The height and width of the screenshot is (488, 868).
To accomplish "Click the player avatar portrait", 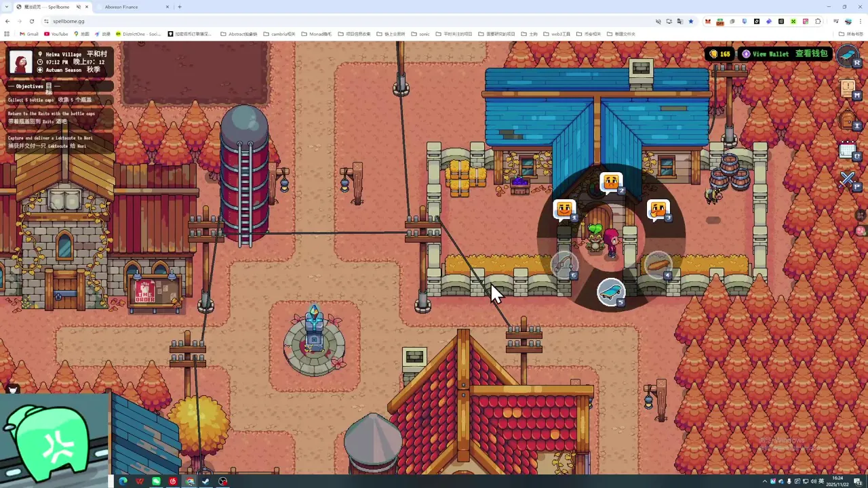I will click(x=20, y=62).
